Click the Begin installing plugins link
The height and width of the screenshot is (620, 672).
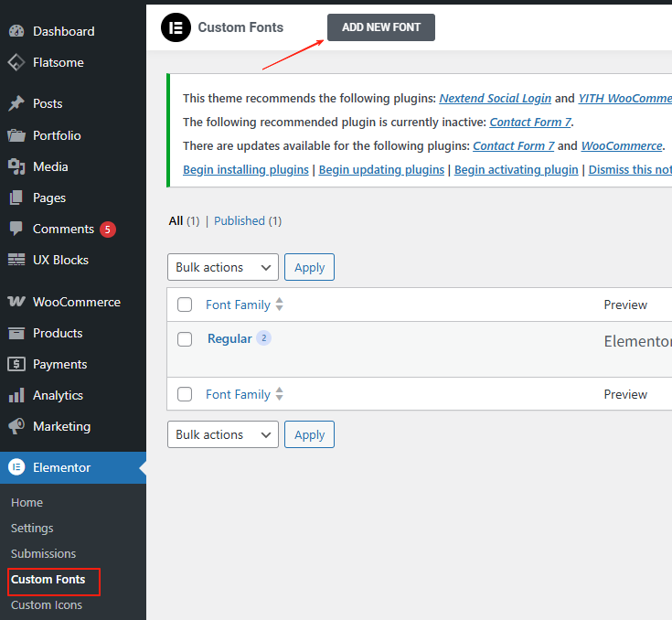tap(246, 169)
